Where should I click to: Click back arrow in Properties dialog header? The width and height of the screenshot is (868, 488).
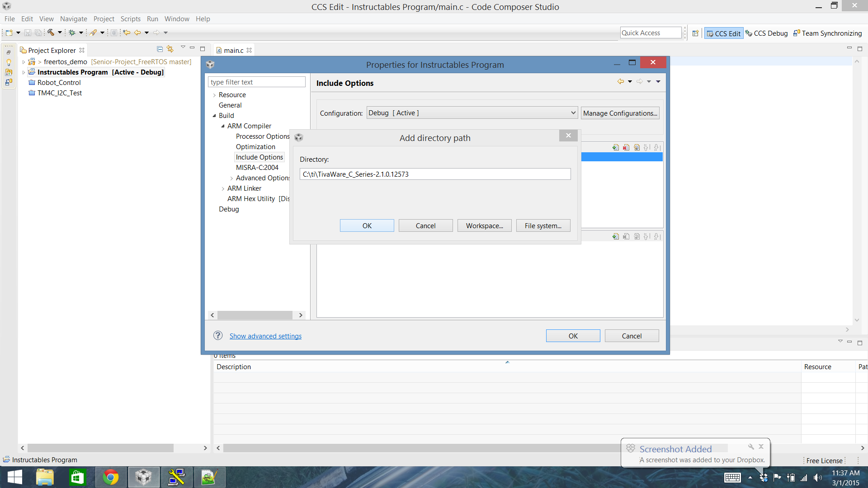click(621, 81)
